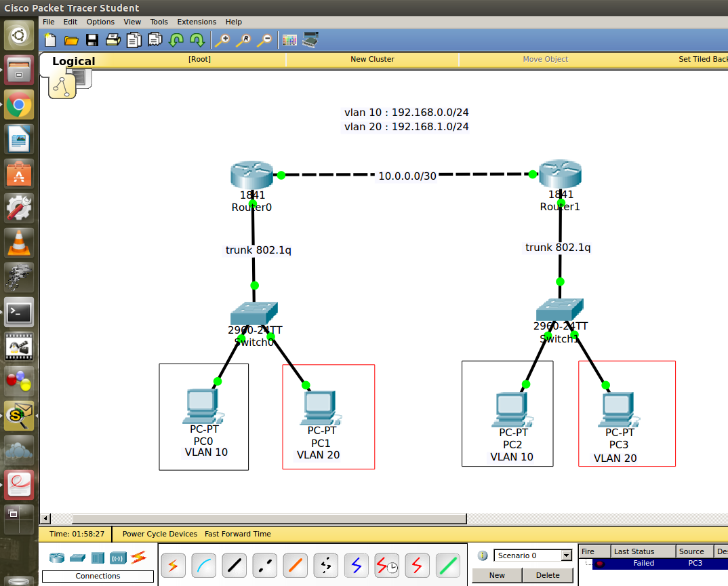Select the PC3 computer in VLAN 20
The height and width of the screenshot is (586, 728).
[x=619, y=410]
